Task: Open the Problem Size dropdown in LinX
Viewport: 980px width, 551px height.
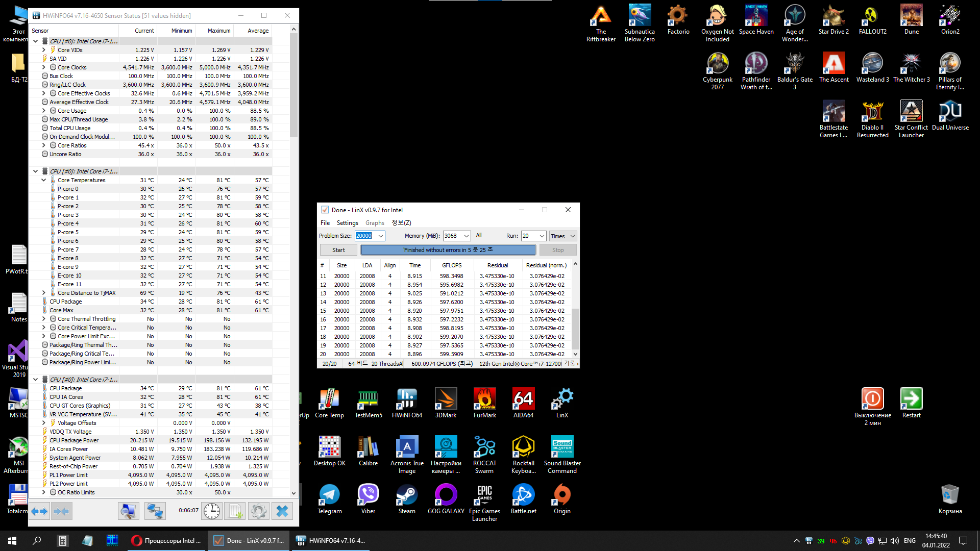Action: [x=381, y=236]
